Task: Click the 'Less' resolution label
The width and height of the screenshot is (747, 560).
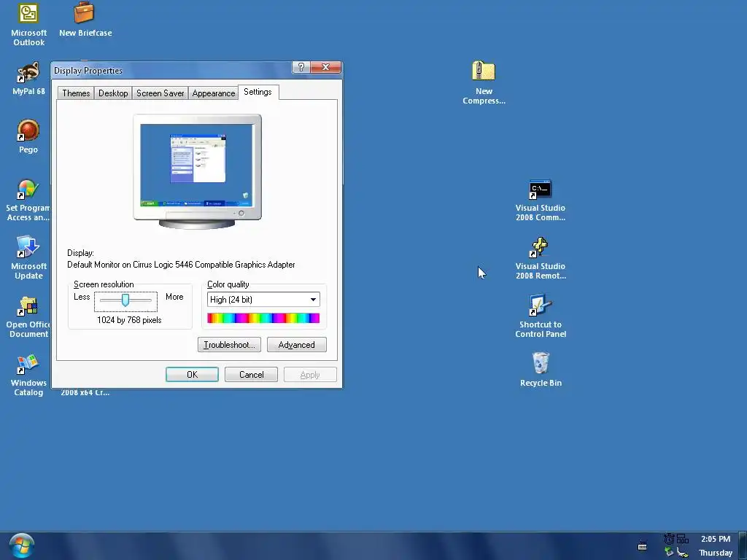Action: 82,297
